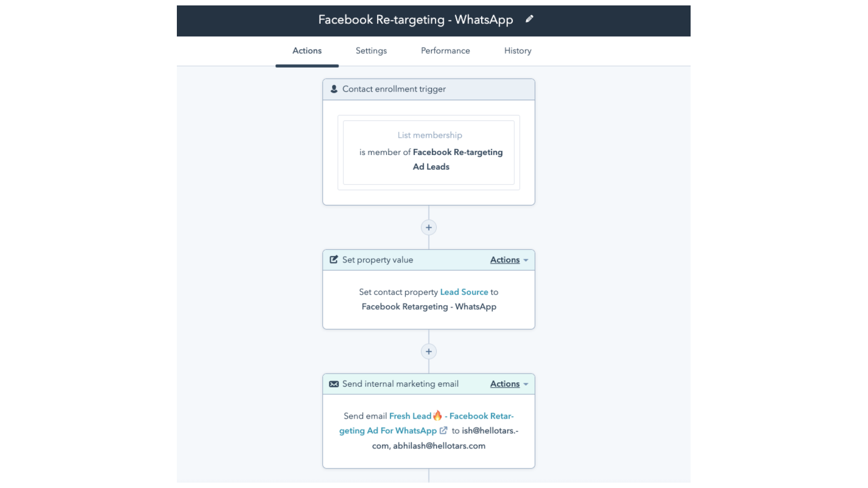Select the Actions tab in the navigation
This screenshot has width=868, height=488.
click(307, 50)
